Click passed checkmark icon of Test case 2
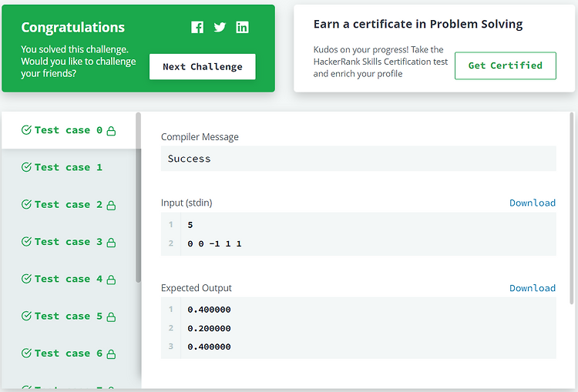This screenshot has width=578, height=392. coord(26,205)
